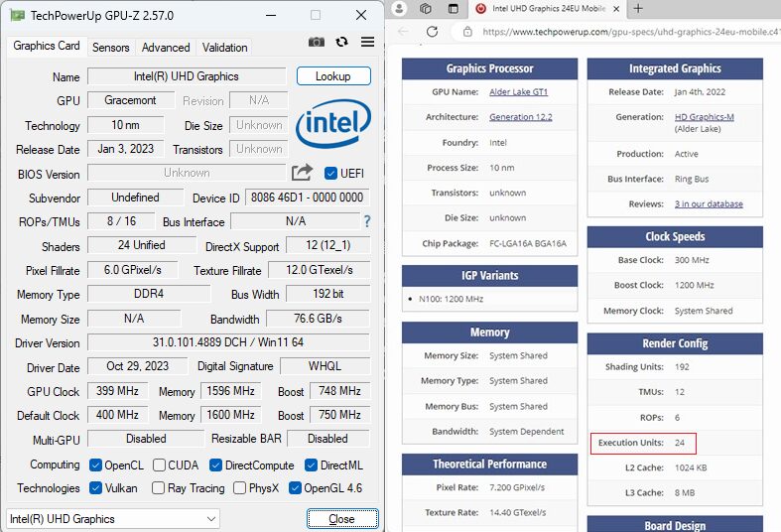
Task: Click the GPU-Z title bar app icon
Action: click(18, 16)
